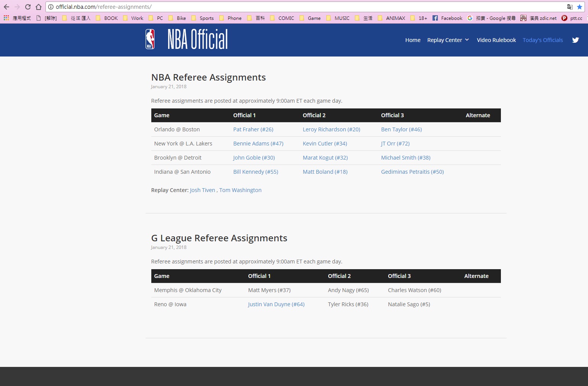Open John Goble (#30) link
This screenshot has height=386, width=588.
(254, 158)
